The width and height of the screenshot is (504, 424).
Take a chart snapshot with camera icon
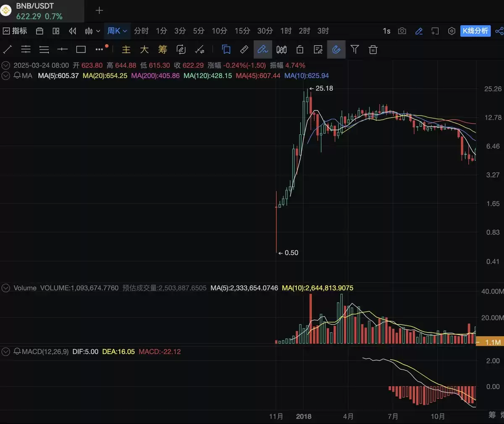click(x=402, y=31)
